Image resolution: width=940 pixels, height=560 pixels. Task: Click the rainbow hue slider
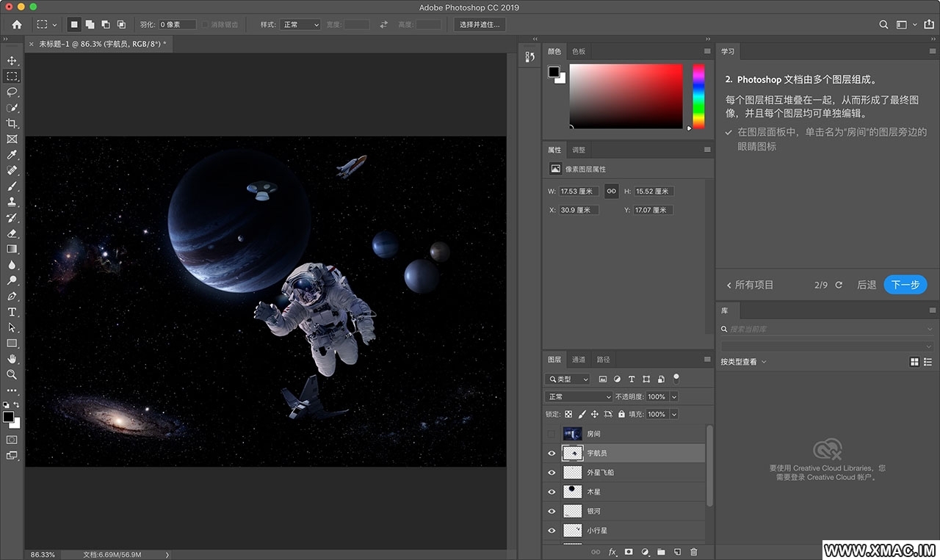(698, 95)
